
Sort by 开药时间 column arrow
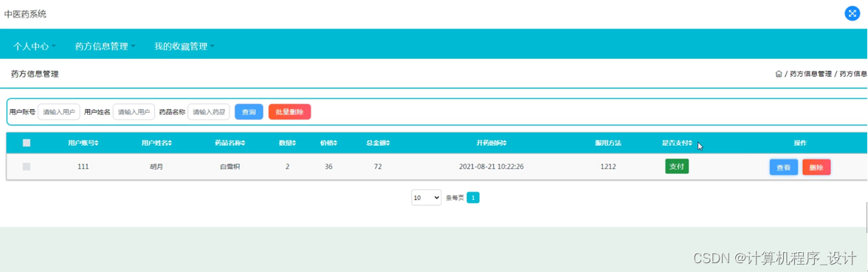[505, 143]
